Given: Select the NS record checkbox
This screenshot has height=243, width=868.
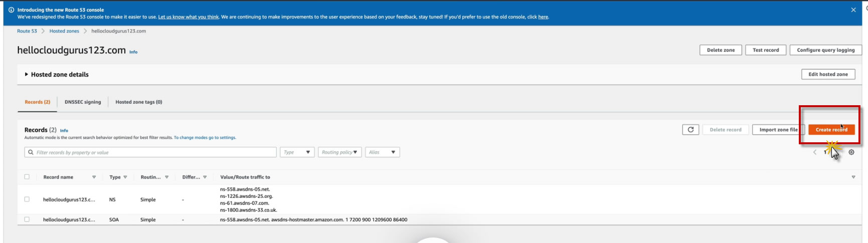Looking at the screenshot, I should point(27,199).
